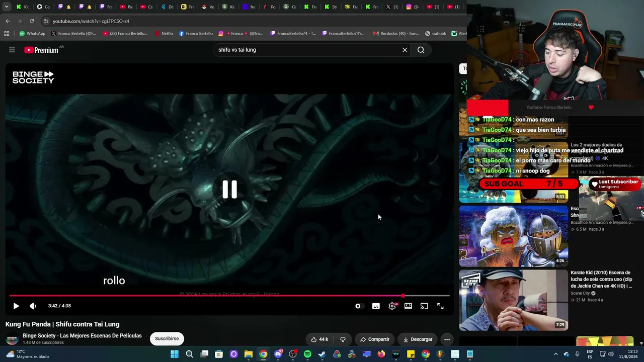644x362 pixels.
Task: Open more actions three-dot menu
Action: 447,339
